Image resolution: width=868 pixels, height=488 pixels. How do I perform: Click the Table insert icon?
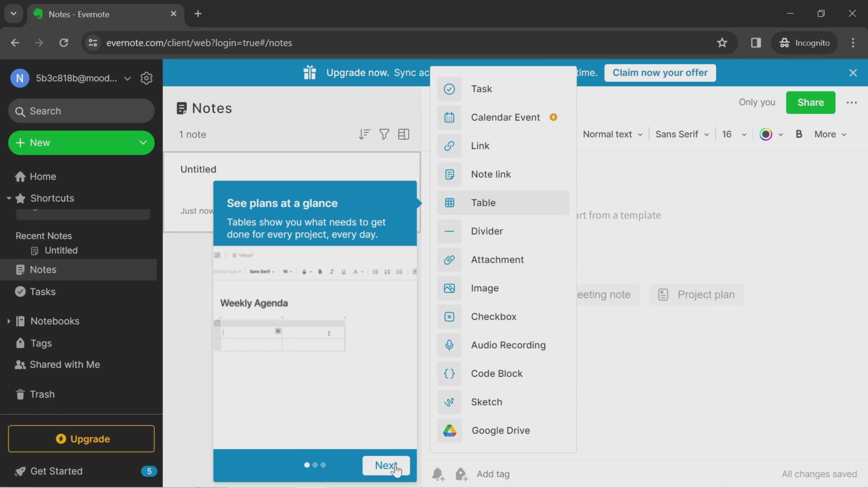[x=450, y=203]
